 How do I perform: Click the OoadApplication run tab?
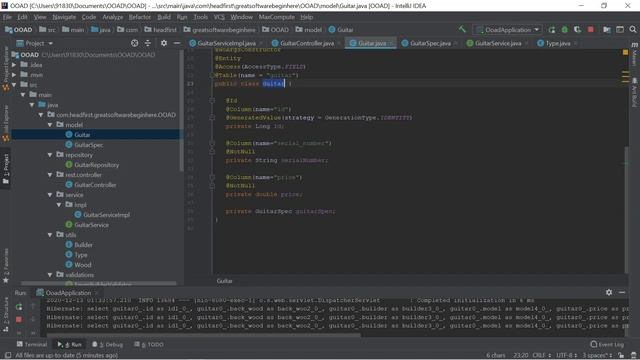[67, 293]
